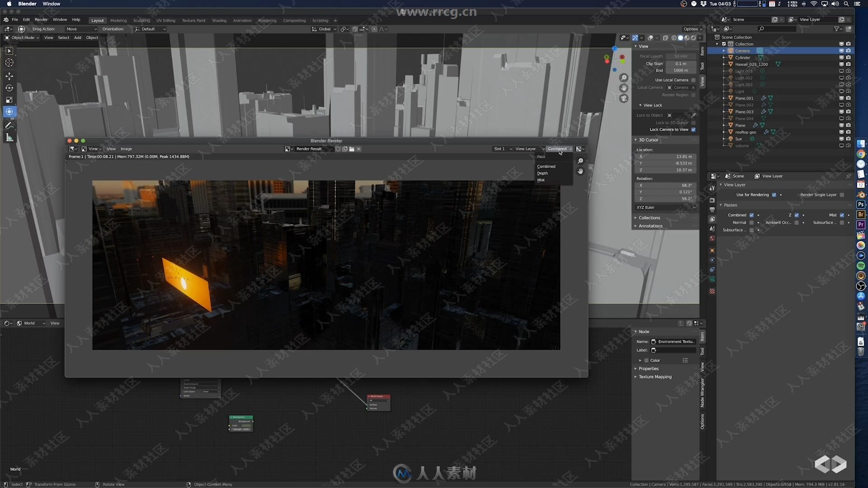The image size is (868, 488).
Task: Toggle Lock Camera to View option
Action: click(693, 129)
